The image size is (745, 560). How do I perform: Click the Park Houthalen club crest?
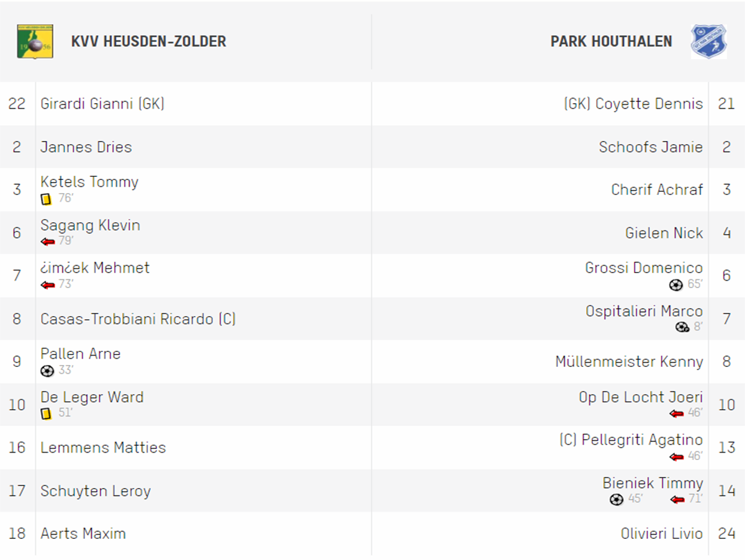point(709,42)
